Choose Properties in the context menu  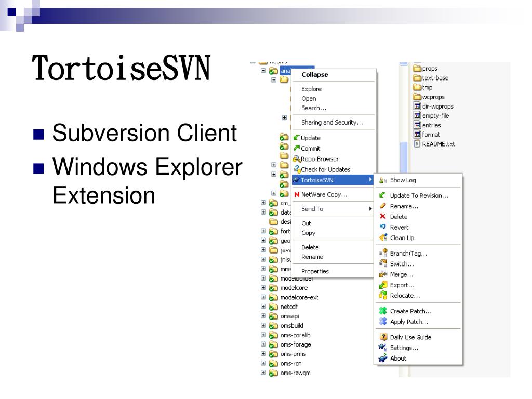coord(332,271)
